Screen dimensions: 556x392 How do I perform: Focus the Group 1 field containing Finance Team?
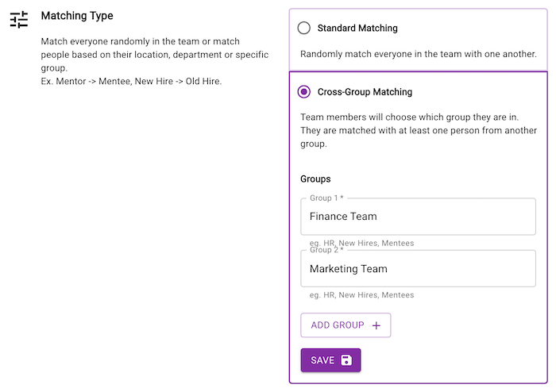(x=418, y=216)
